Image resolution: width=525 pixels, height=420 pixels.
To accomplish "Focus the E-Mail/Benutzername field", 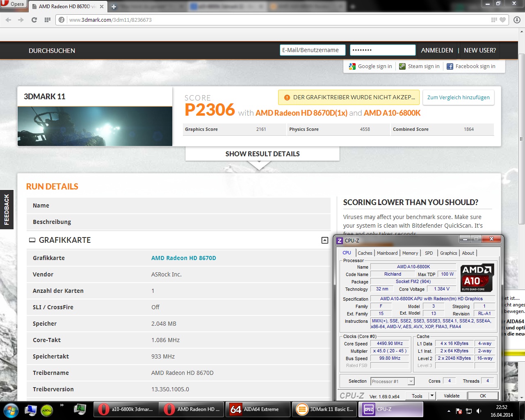I will pyautogui.click(x=313, y=50).
